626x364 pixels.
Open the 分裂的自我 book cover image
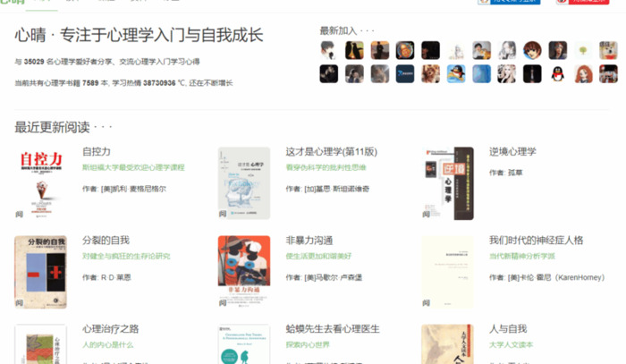coord(41,272)
